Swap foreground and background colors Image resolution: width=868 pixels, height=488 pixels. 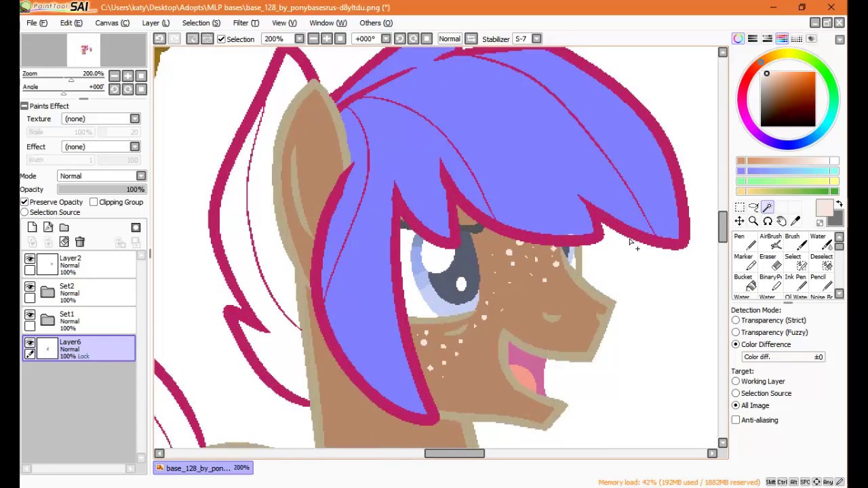point(839,204)
